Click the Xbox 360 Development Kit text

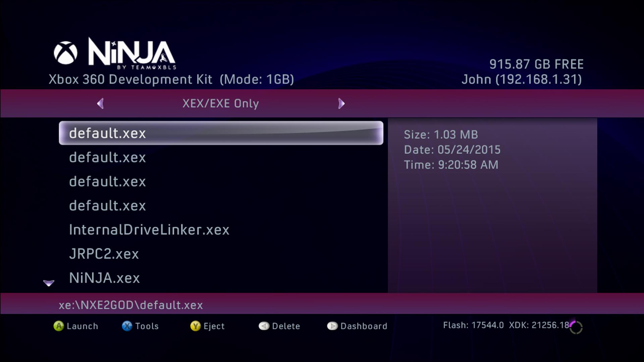130,79
